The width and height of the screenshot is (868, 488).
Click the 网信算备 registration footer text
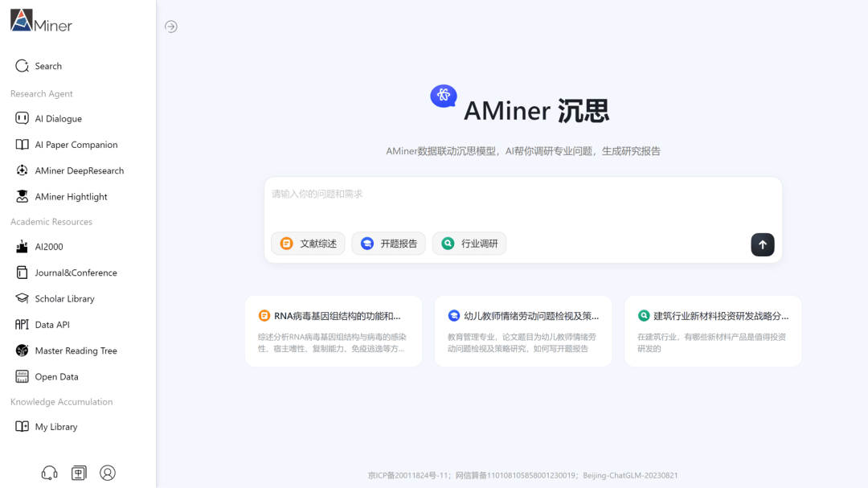coord(515,475)
